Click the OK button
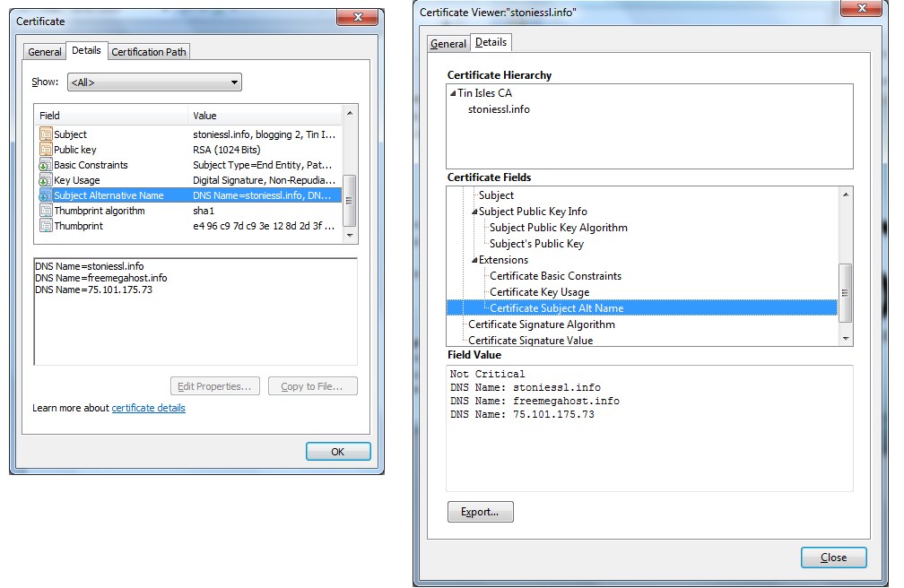This screenshot has height=588, width=904. pyautogui.click(x=338, y=452)
